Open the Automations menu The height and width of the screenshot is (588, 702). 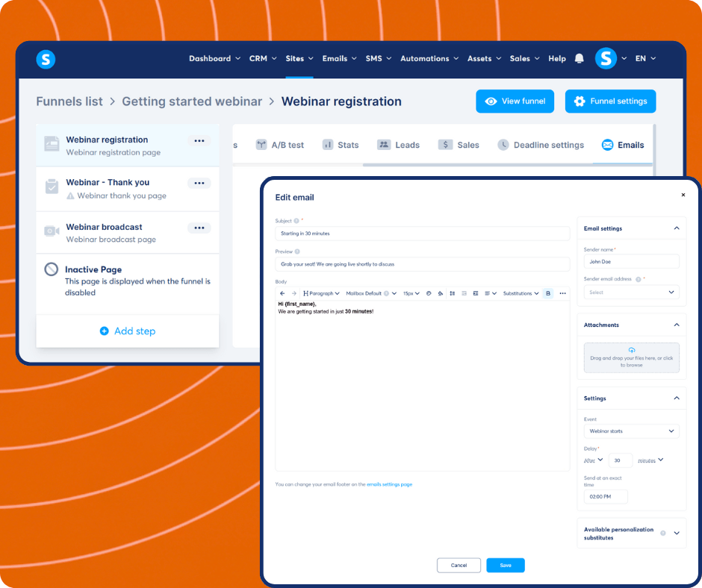tap(429, 59)
